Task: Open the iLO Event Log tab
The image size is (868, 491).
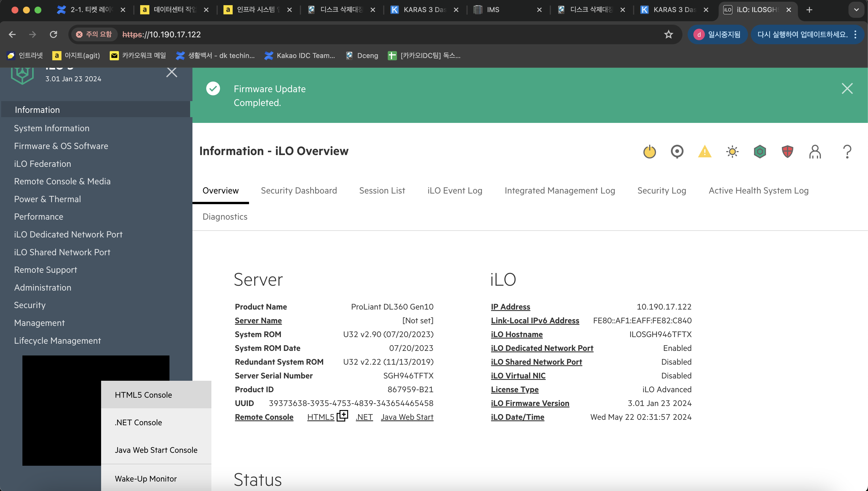Action: 455,191
